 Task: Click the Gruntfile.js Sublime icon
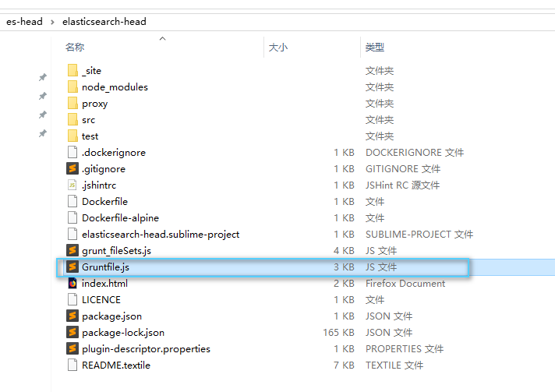[x=72, y=267]
